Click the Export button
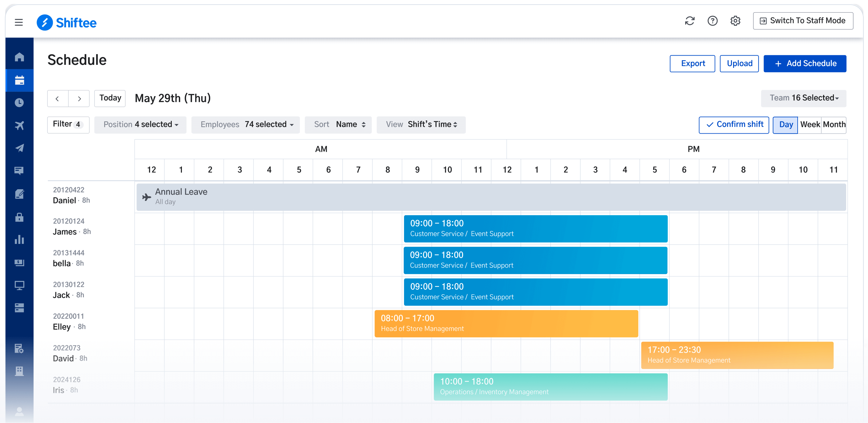868x423 pixels. 693,64
